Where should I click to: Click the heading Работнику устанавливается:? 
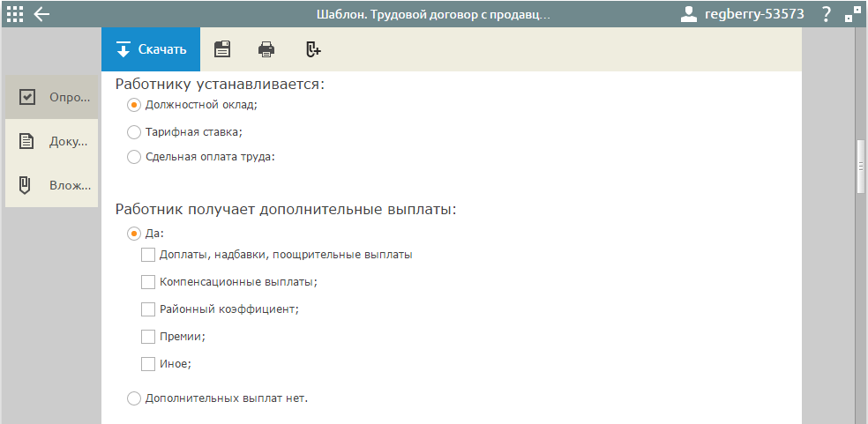coord(220,84)
